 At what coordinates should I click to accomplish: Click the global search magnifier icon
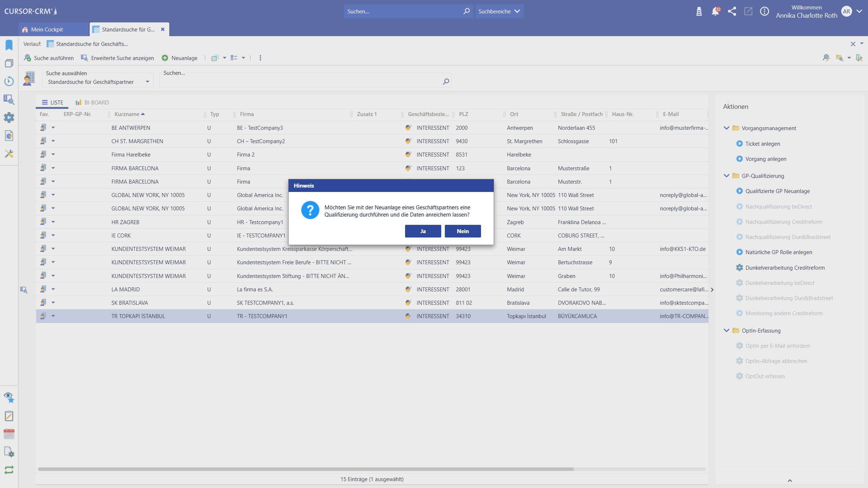pos(467,11)
